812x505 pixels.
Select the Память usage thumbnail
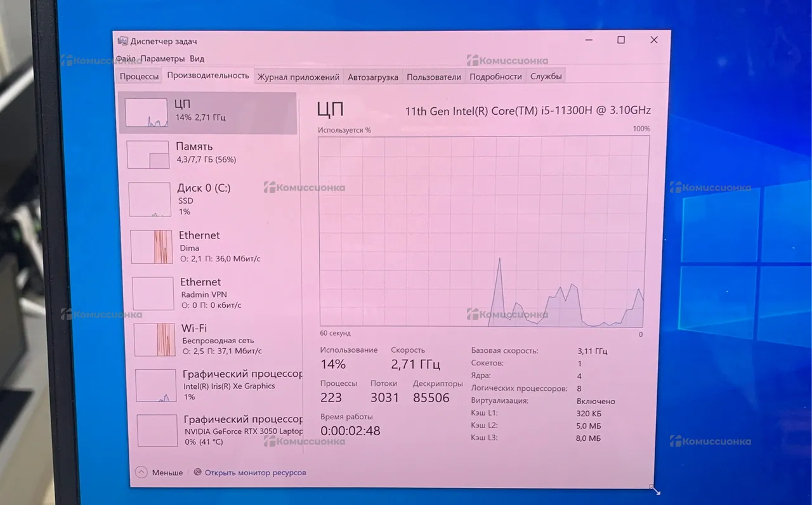(x=148, y=155)
